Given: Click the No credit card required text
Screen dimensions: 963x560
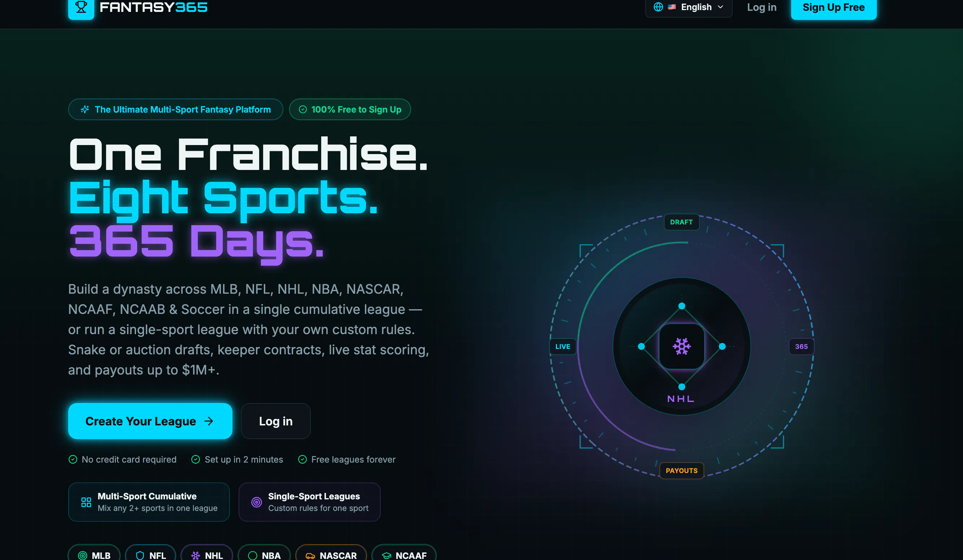Looking at the screenshot, I should [x=129, y=459].
